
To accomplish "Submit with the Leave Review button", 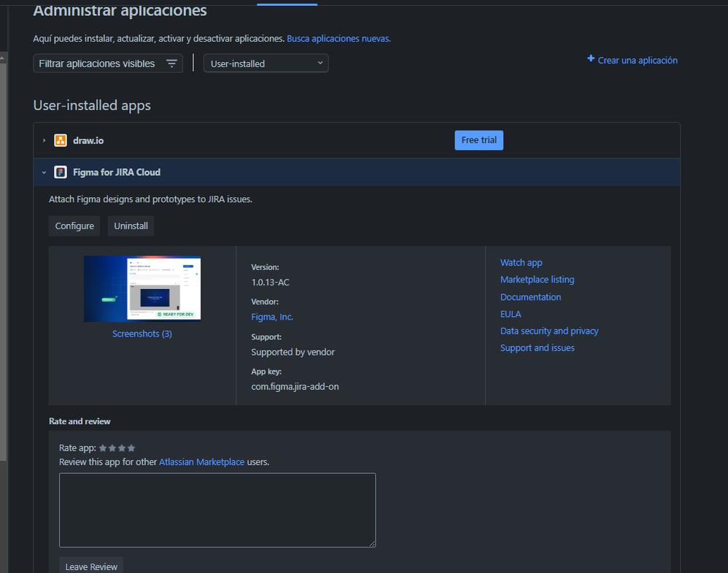I will pos(91,566).
